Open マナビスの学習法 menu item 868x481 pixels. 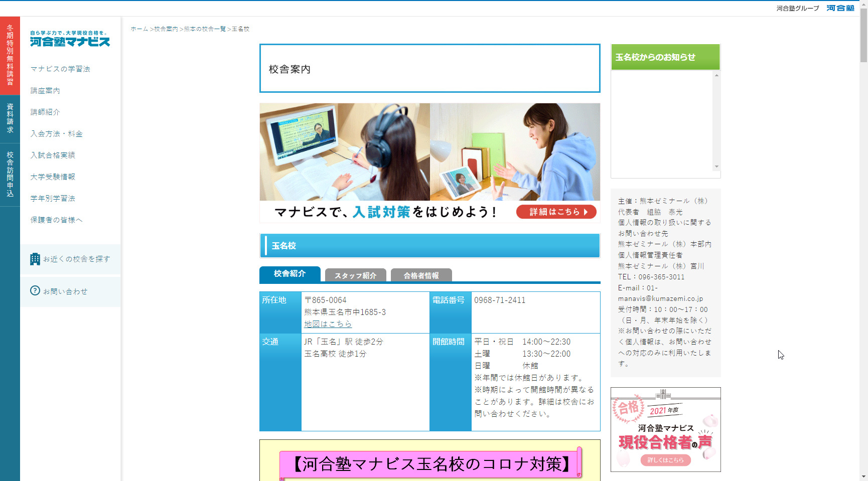coord(60,69)
